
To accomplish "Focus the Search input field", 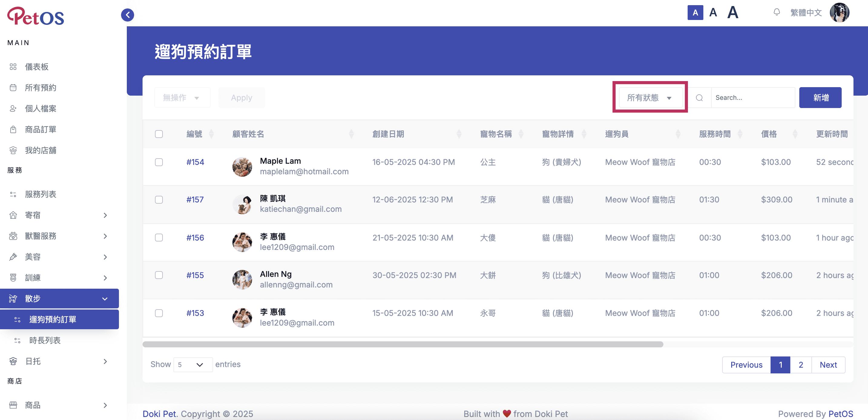I will tap(753, 98).
